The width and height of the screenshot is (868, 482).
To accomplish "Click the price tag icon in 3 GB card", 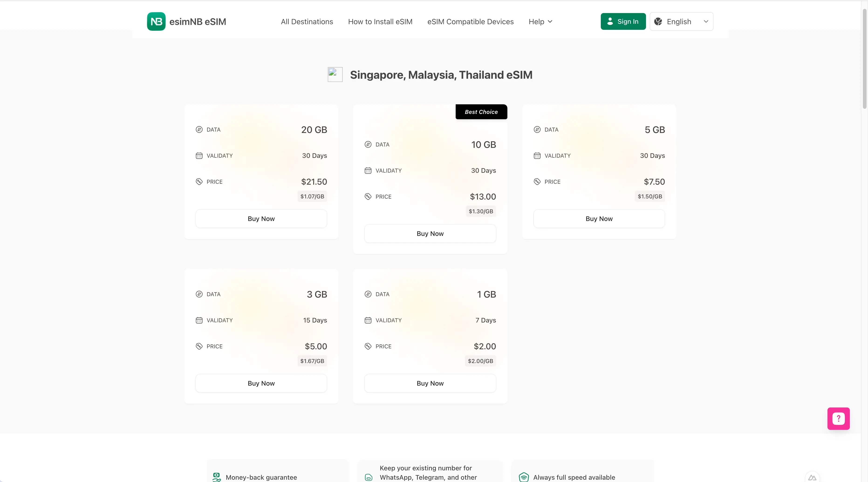I will pyautogui.click(x=199, y=346).
